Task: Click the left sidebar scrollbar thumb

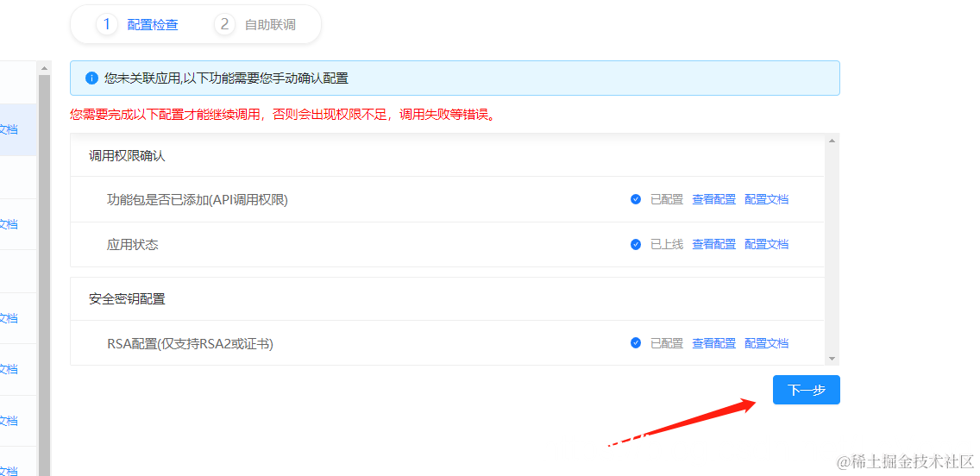Action: coord(44,275)
